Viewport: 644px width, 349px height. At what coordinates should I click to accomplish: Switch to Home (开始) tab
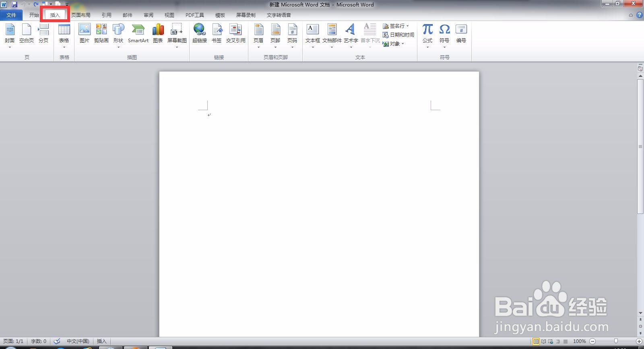click(34, 15)
